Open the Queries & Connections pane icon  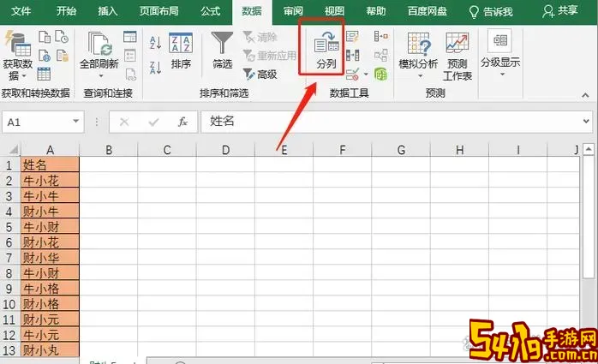coord(130,37)
